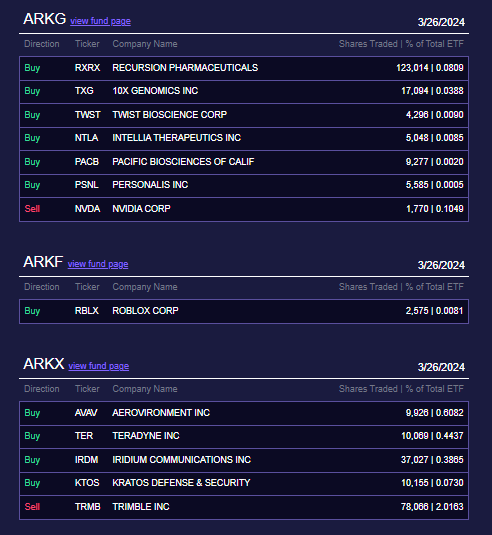
Task: Open the ARKG view fund page link
Action: coord(100,21)
